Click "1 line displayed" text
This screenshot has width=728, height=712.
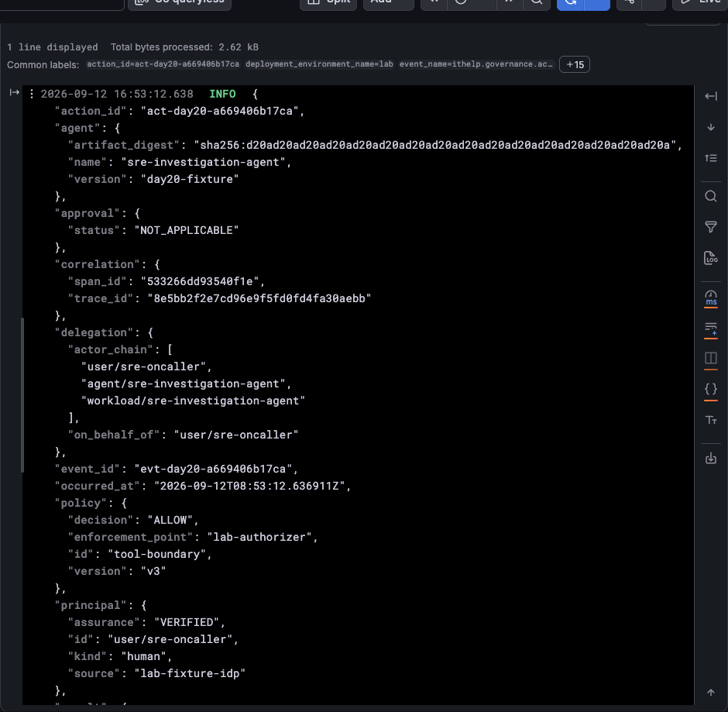pos(53,47)
